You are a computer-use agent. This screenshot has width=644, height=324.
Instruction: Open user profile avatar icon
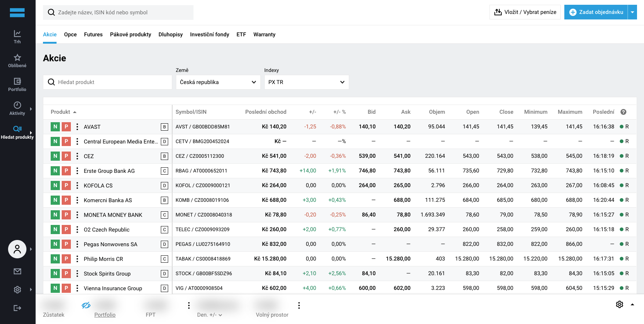(x=17, y=249)
